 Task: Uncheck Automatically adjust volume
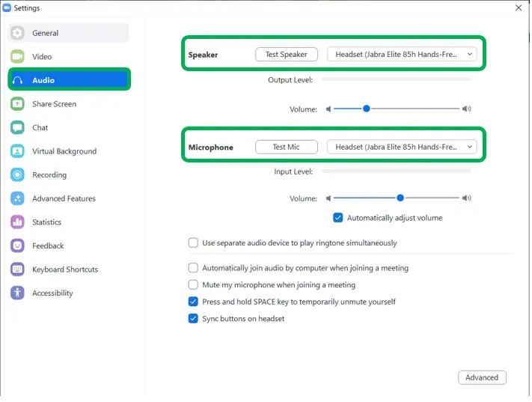coord(338,218)
